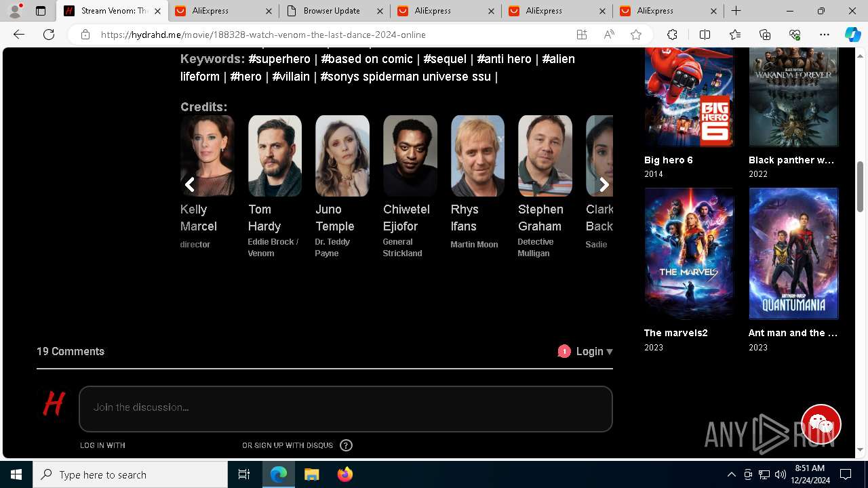Open the browser profile icon

(15, 11)
